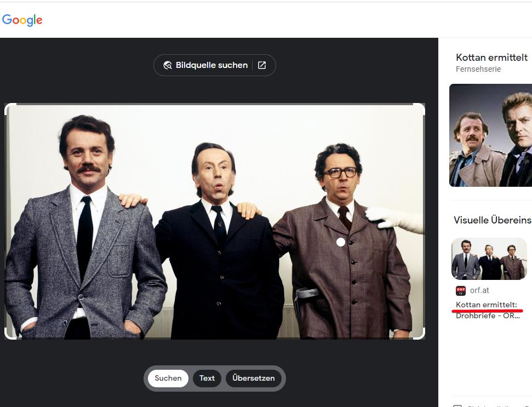This screenshot has width=532, height=407.
Task: Grab the top-left crop corner handle
Action: coord(9,108)
